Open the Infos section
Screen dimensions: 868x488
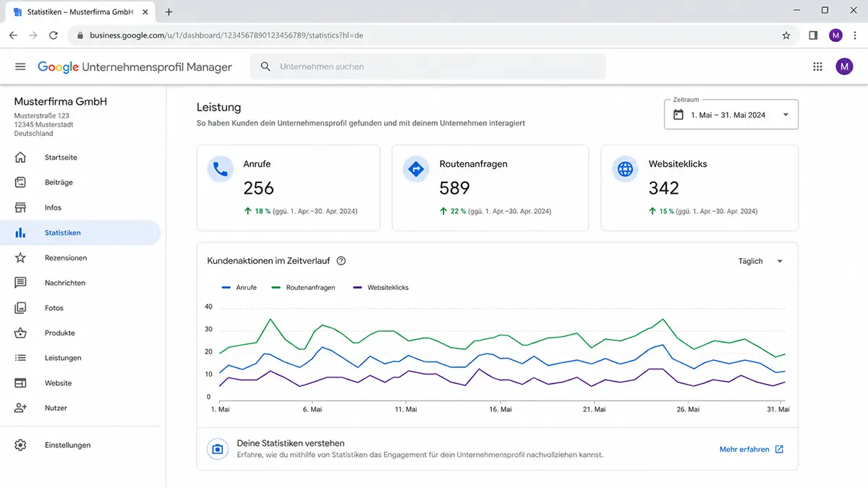pos(80,207)
